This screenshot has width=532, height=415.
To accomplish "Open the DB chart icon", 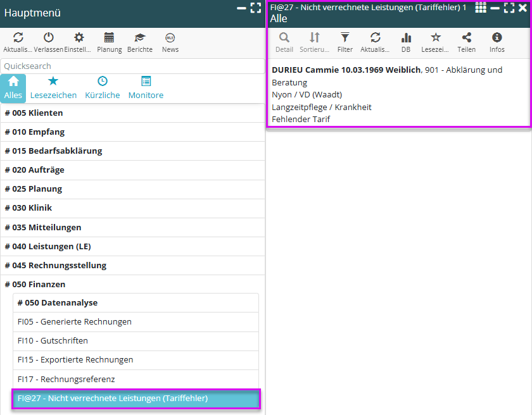I will [x=406, y=38].
